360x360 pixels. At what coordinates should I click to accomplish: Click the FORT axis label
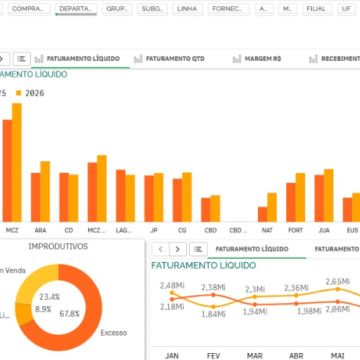pyautogui.click(x=295, y=230)
